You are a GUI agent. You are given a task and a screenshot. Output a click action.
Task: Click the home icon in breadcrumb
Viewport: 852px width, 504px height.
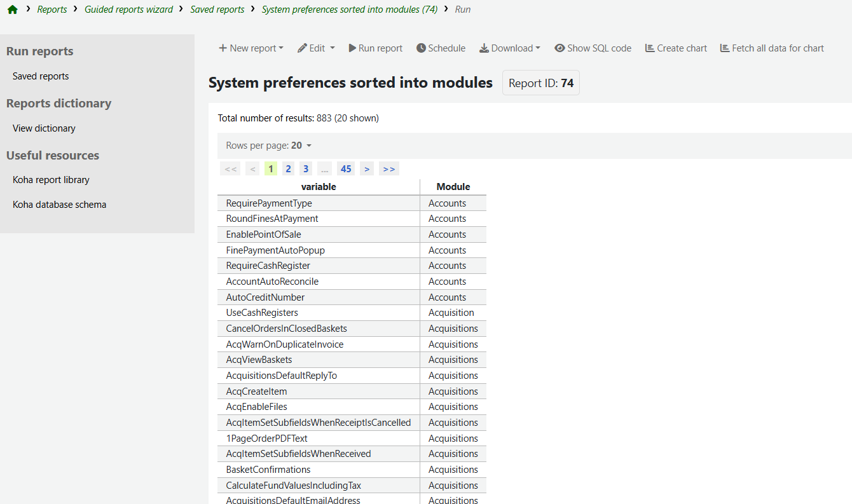pos(12,10)
